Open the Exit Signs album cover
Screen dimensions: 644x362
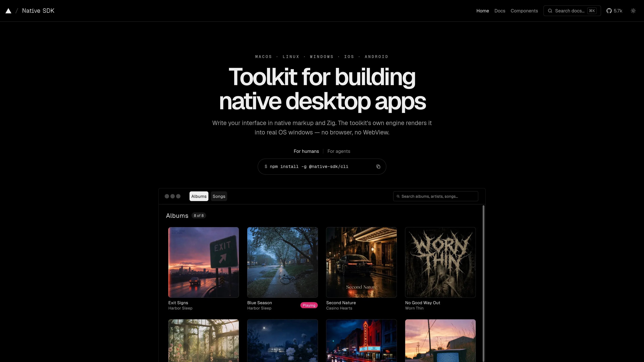pyautogui.click(x=203, y=262)
